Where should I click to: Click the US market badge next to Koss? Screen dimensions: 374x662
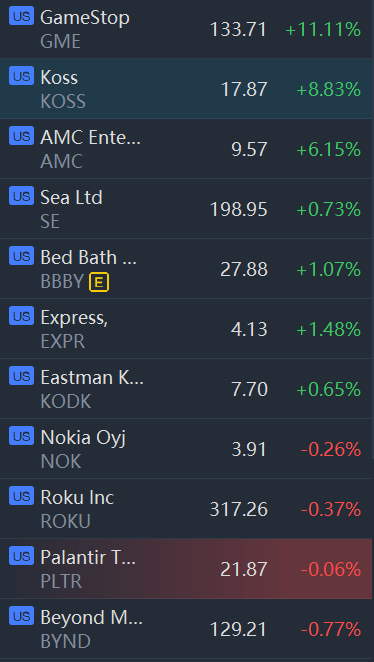point(21,76)
